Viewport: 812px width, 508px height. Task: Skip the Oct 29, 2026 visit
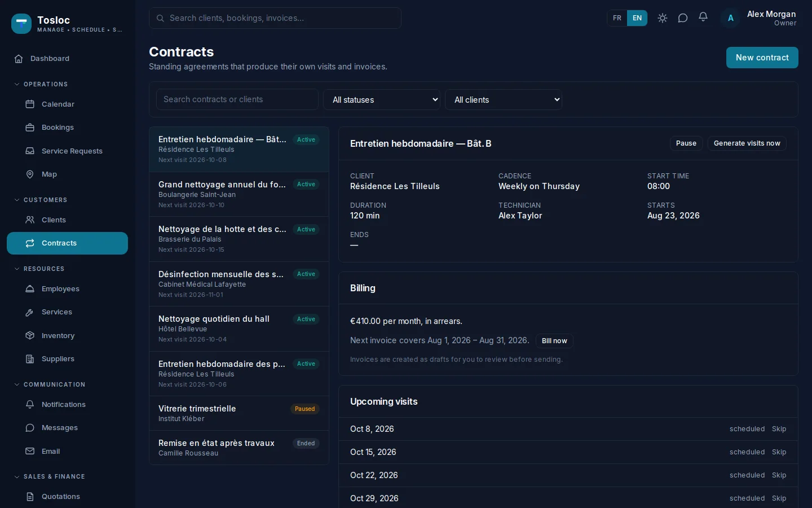779,498
